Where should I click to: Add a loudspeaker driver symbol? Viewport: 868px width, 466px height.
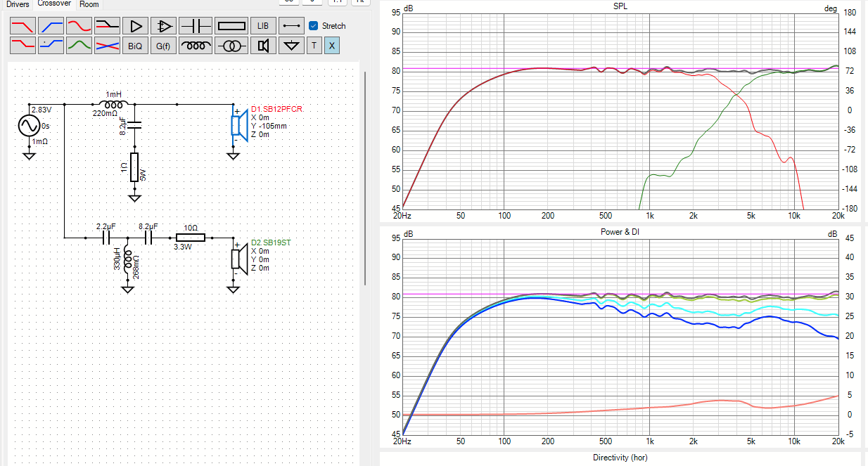[263, 46]
